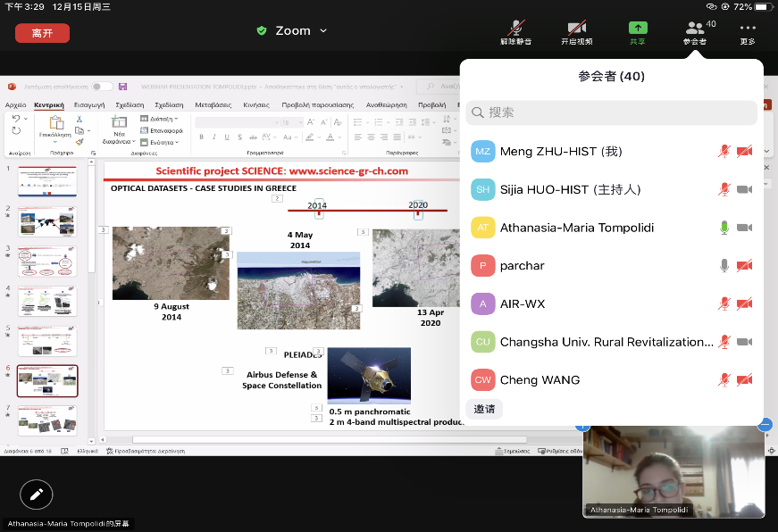Click the Ελληνικά language status
Viewport: 778px width, 532px height.
click(88, 451)
